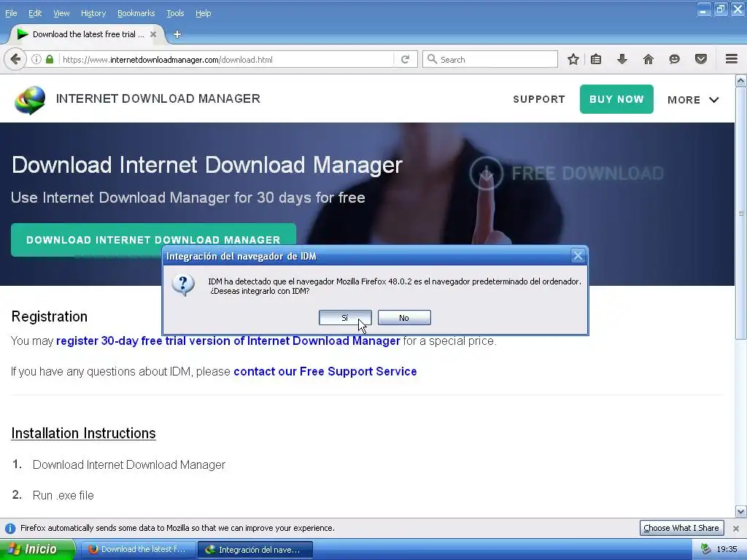
Task: Click the Registration heading
Action: [x=50, y=316]
